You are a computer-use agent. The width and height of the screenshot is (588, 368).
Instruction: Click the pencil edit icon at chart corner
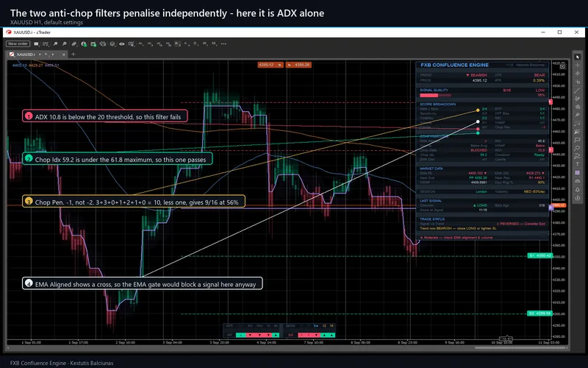click(562, 66)
